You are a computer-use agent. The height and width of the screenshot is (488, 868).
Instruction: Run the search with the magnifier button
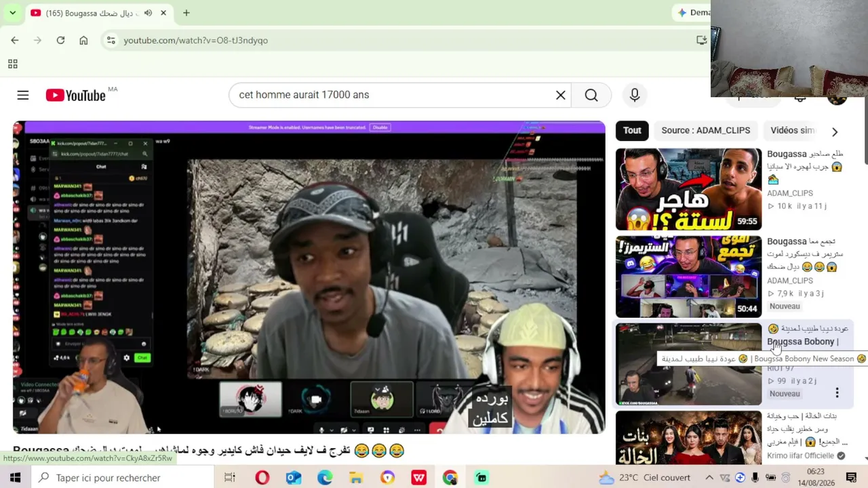point(591,96)
